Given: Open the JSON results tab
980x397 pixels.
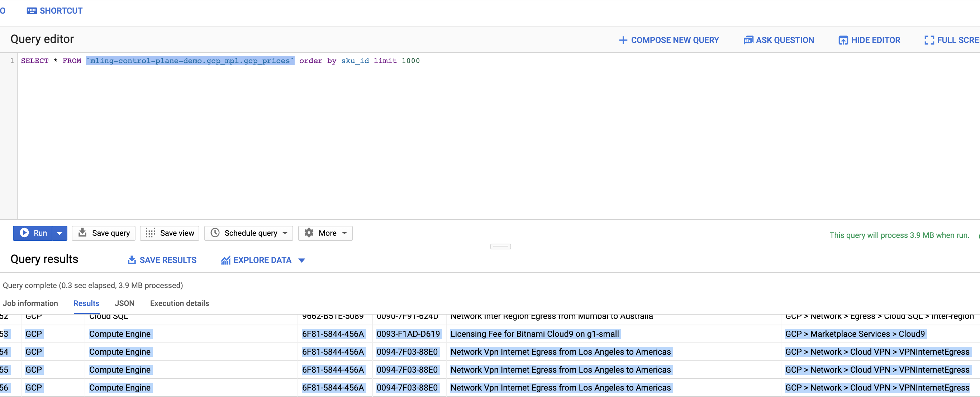Looking at the screenshot, I should click(x=124, y=303).
